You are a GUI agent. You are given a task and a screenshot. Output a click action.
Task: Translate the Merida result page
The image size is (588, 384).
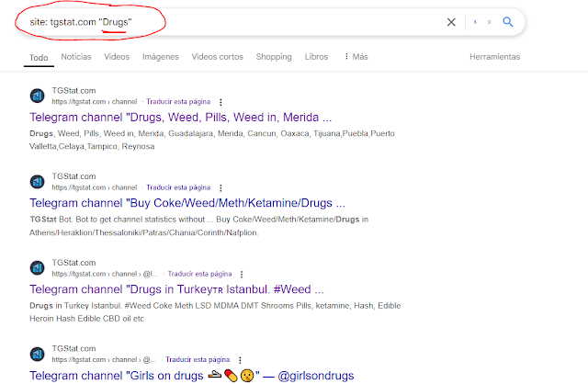pyautogui.click(x=178, y=102)
